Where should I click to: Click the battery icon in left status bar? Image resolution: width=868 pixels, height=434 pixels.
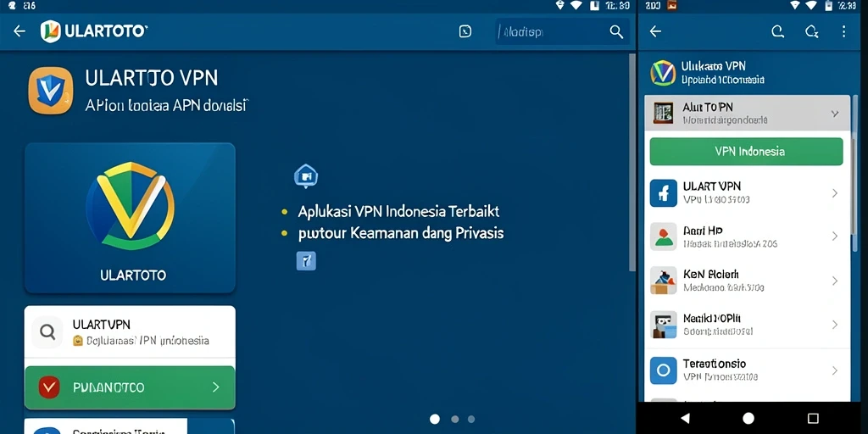click(594, 6)
